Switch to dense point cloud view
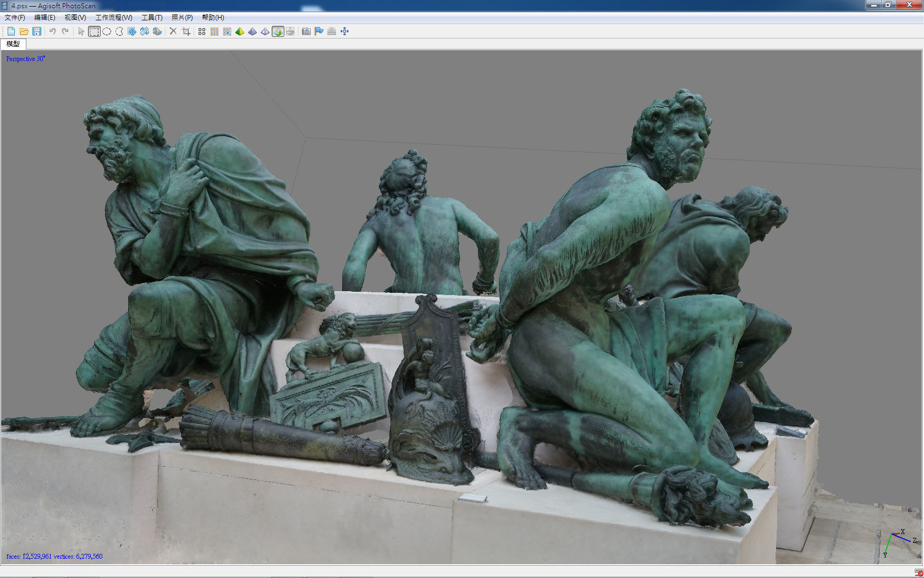 point(215,31)
